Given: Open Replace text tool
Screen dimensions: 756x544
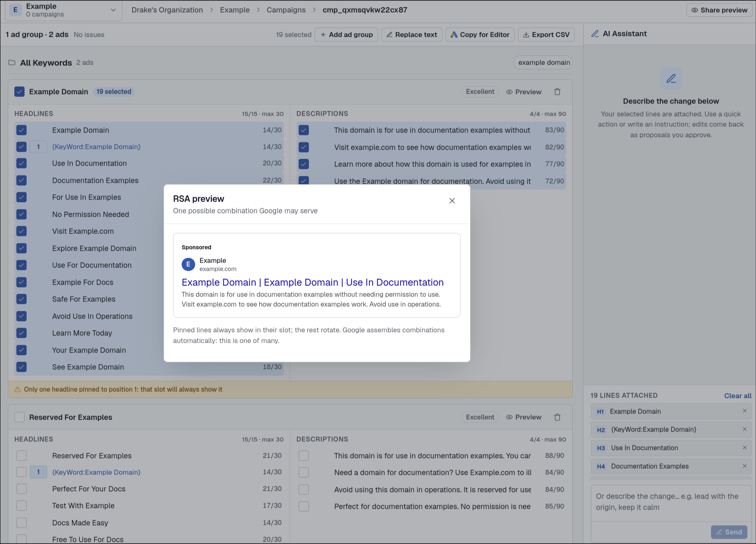Looking at the screenshot, I should [412, 35].
